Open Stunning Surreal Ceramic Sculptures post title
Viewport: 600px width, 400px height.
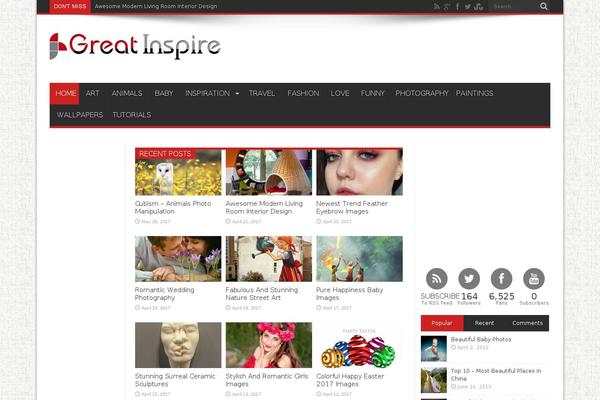[175, 380]
